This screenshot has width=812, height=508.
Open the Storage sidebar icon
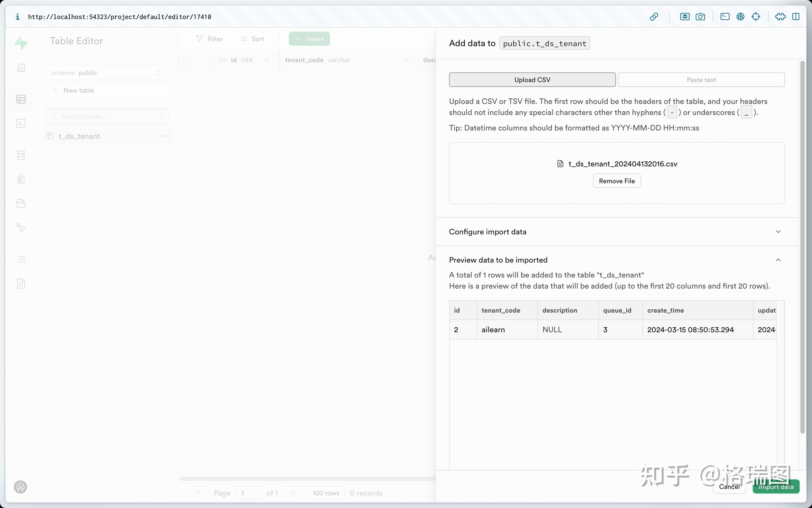[21, 204]
